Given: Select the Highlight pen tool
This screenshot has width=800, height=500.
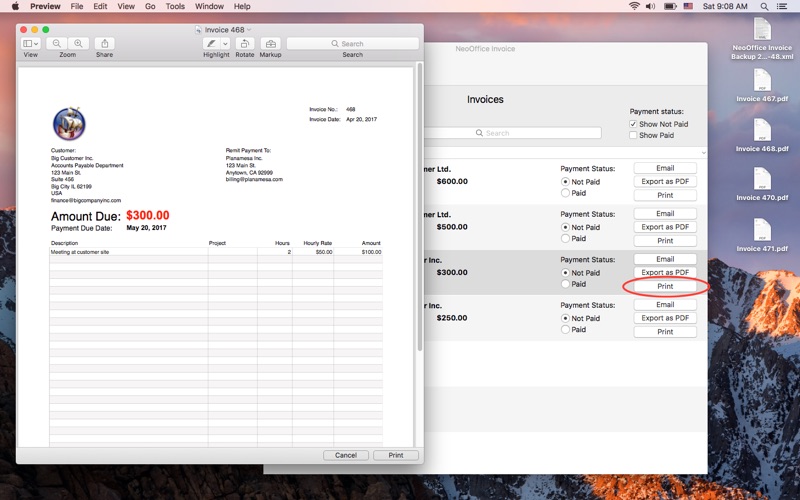Looking at the screenshot, I should [x=211, y=44].
